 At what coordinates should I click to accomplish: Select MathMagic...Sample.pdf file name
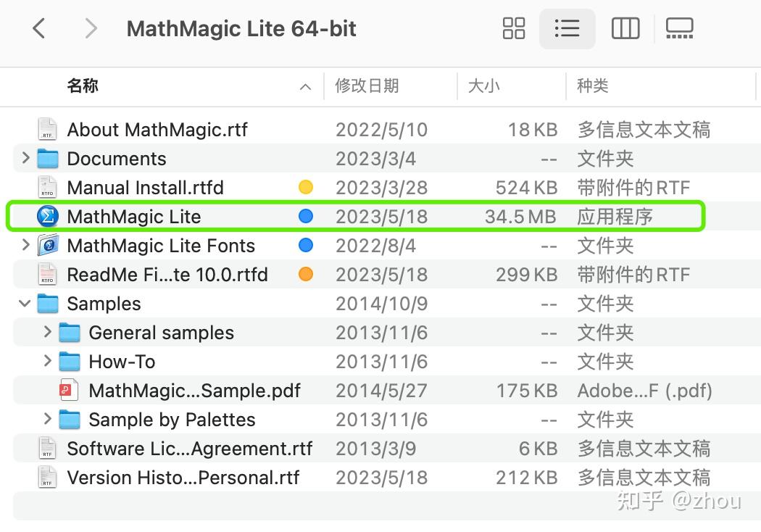(195, 391)
